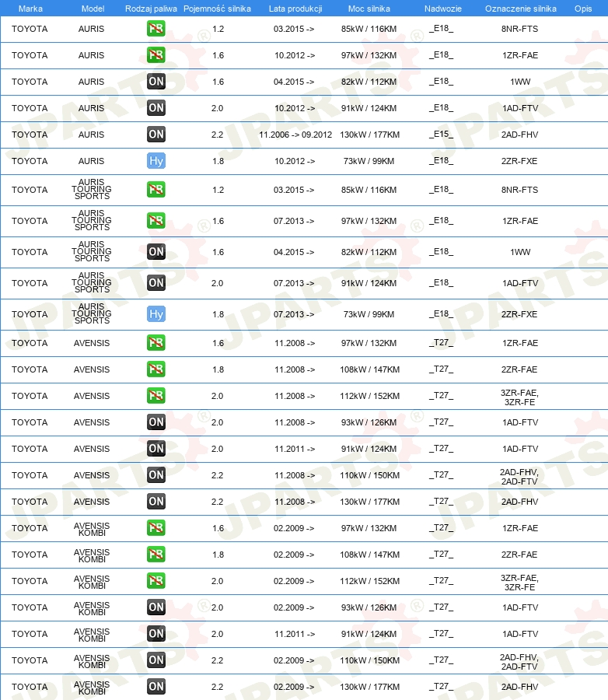
Task: Click petrol icon for Auris 1.2 8NR-FTS
Action: 155,29
